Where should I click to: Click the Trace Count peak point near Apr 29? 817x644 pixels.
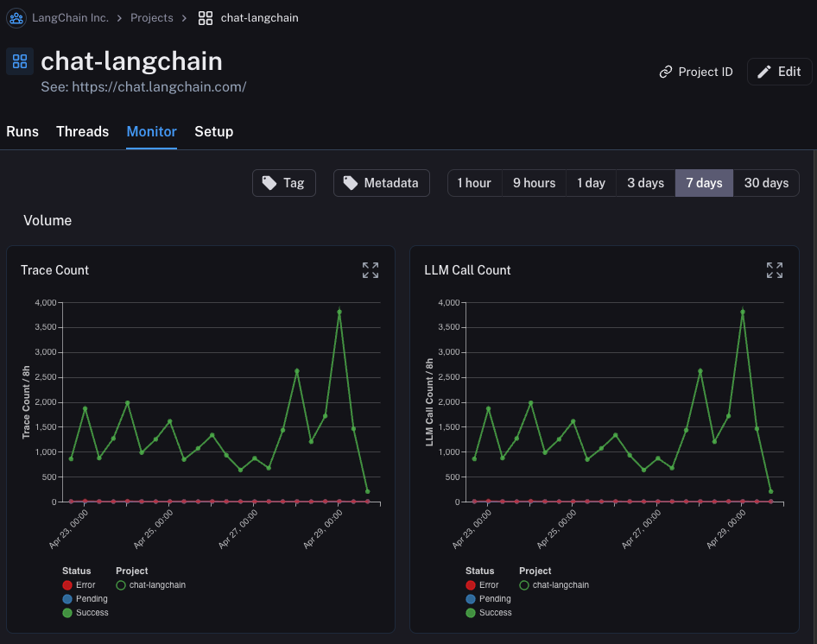click(x=339, y=313)
